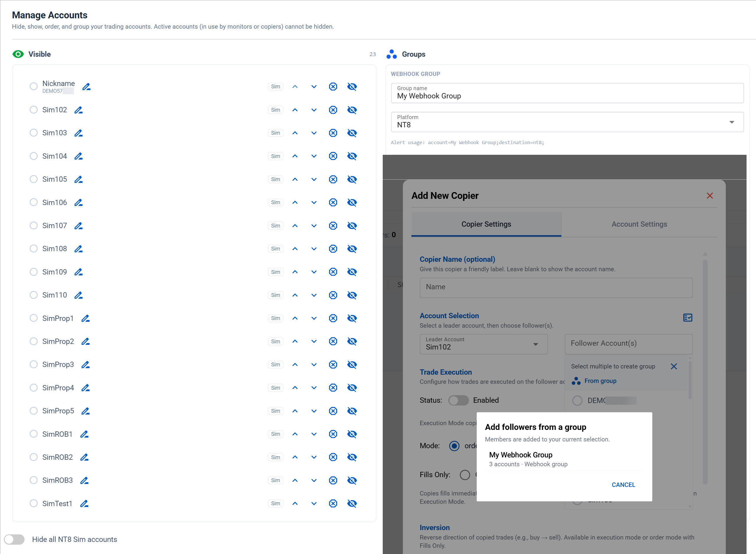The width and height of the screenshot is (756, 554).
Task: Select the Sim107 radio button
Action: click(x=33, y=225)
